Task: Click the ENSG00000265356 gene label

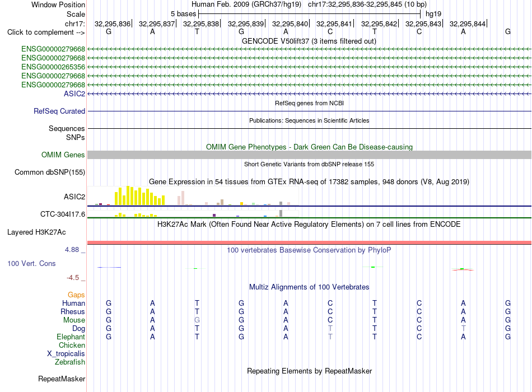Action: coord(53,67)
